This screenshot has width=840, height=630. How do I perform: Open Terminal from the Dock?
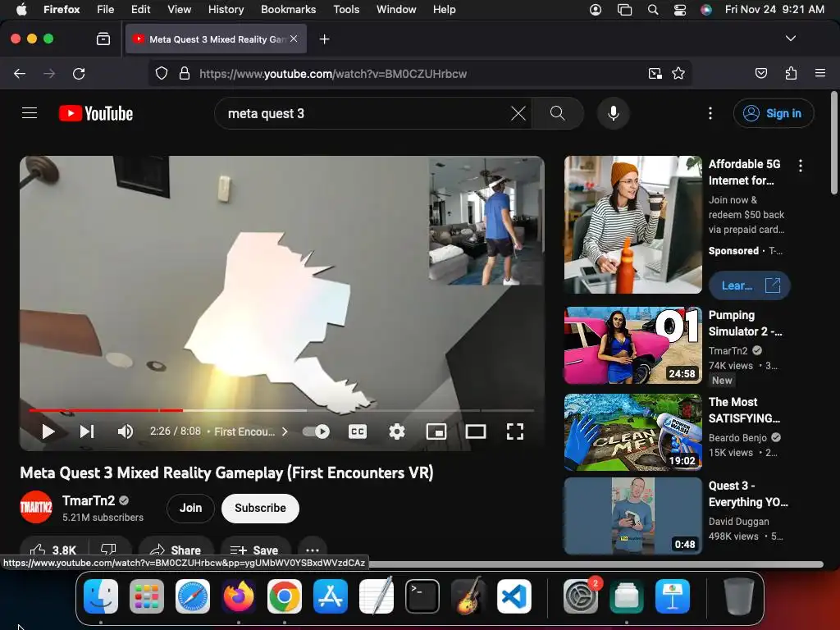coord(422,596)
